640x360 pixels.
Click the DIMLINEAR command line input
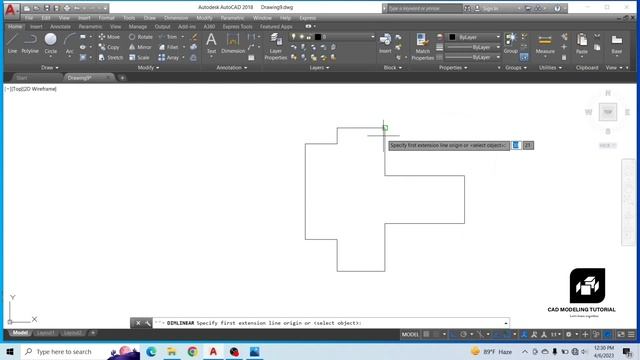coord(331,323)
